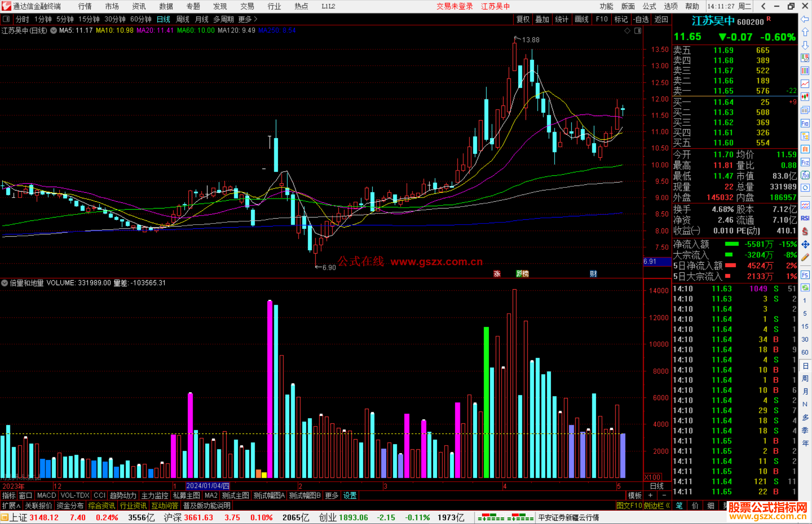Viewport: 812px width, 524px height.
Task: Collapse the 倍量和地量 volume indicator arrow
Action: click(x=5, y=283)
